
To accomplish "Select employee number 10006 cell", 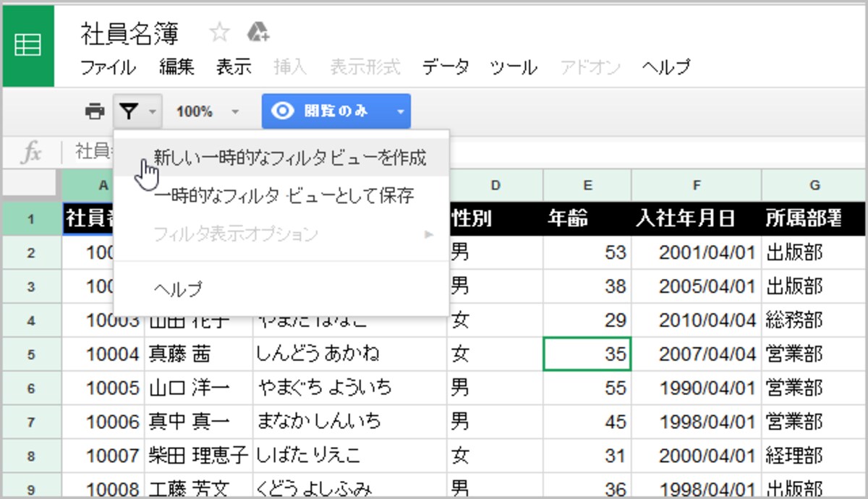I will pos(103,422).
